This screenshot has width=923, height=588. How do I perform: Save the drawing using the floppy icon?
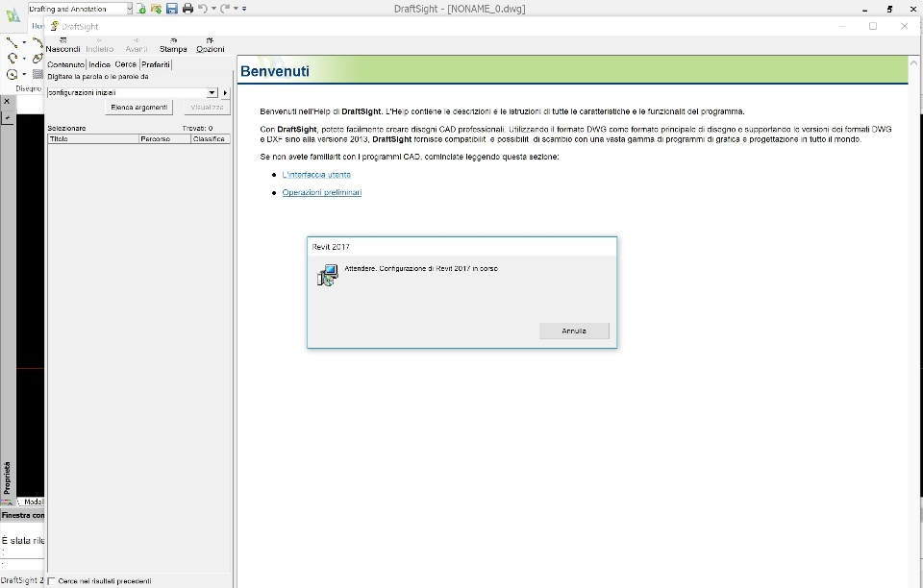pyautogui.click(x=172, y=9)
